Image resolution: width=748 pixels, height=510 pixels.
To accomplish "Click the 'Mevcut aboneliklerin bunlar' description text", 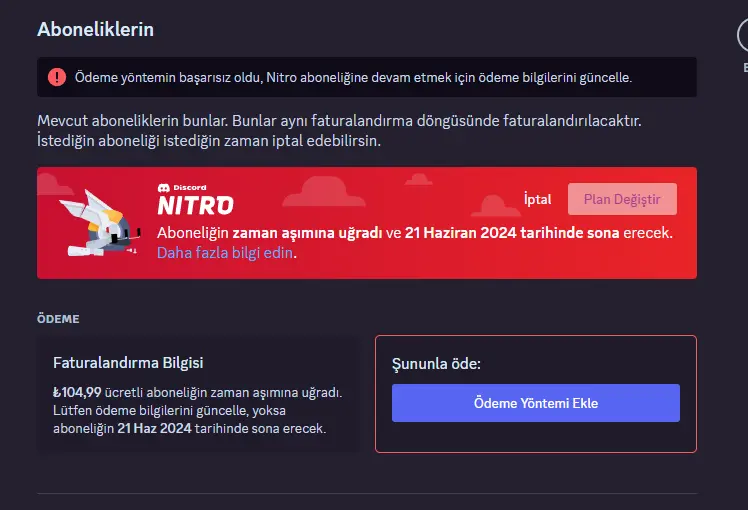I will [339, 130].
